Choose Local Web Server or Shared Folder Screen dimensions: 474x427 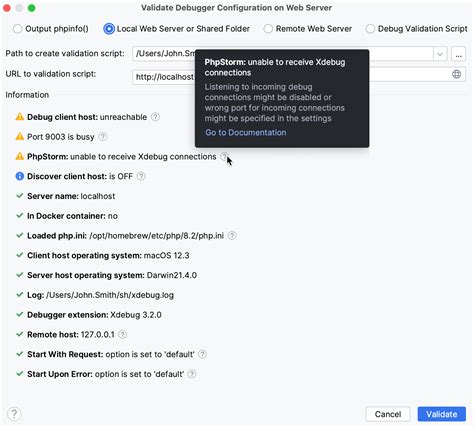point(109,29)
